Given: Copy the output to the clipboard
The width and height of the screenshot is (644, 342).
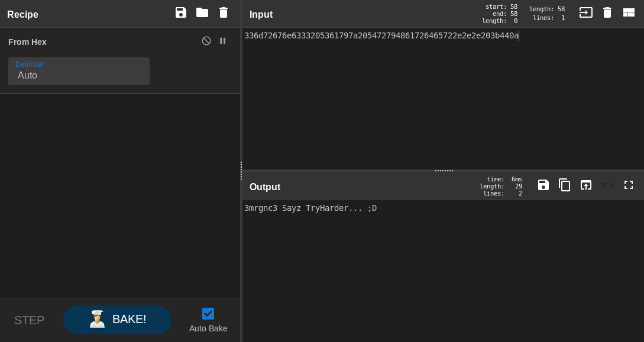Looking at the screenshot, I should pyautogui.click(x=565, y=185).
